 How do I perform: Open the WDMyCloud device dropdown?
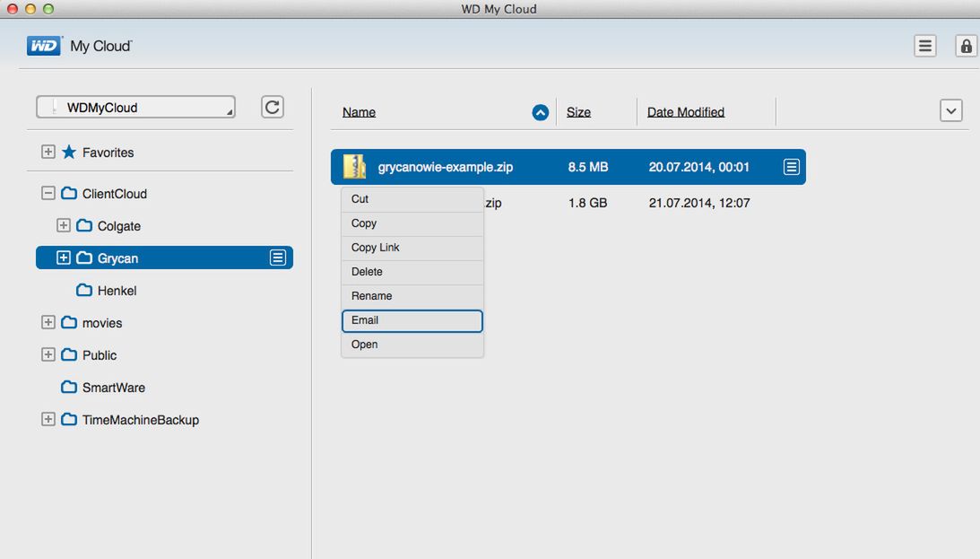pyautogui.click(x=135, y=107)
